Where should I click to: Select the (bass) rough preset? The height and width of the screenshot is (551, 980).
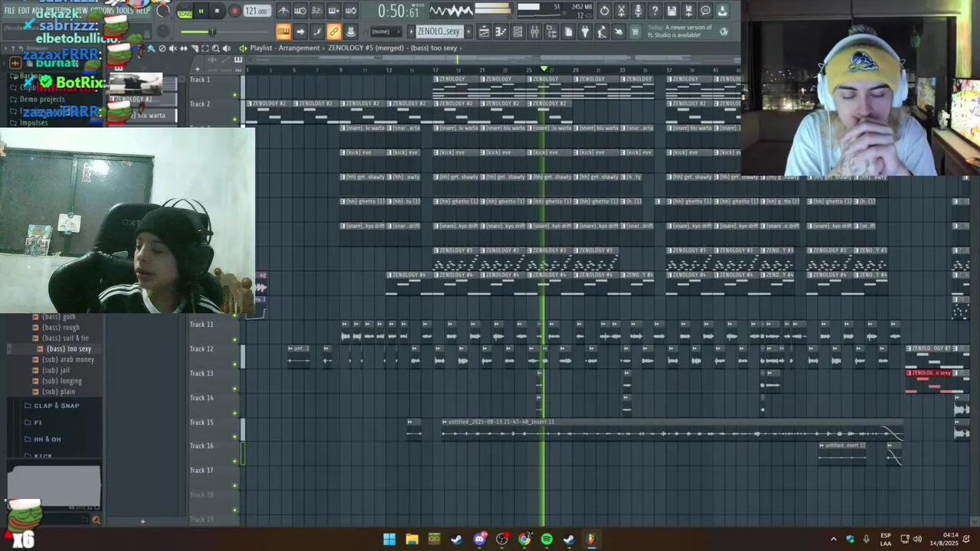(x=60, y=328)
